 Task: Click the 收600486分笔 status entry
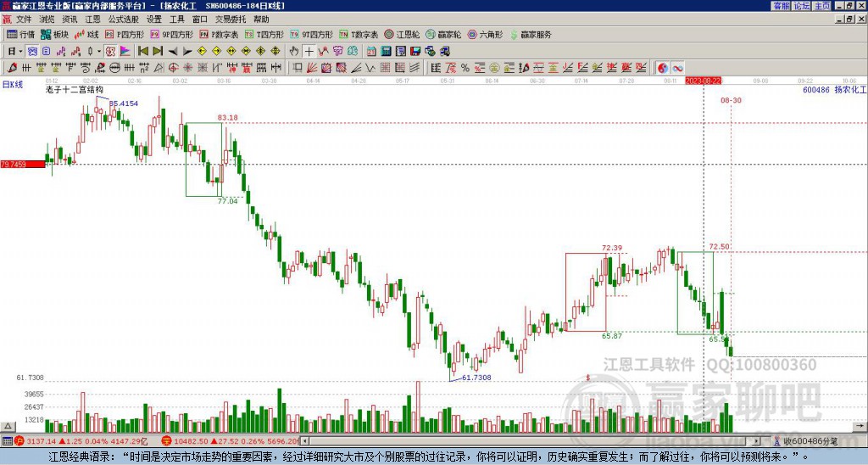pos(805,441)
